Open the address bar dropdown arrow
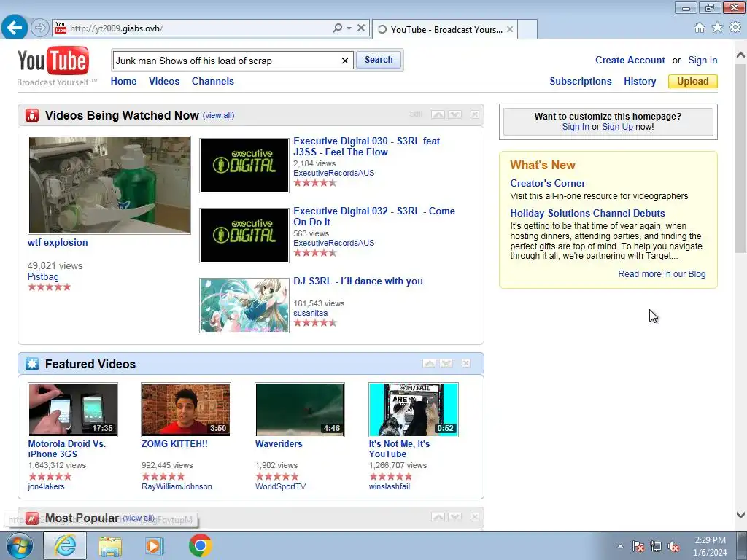The image size is (747, 560). click(x=349, y=28)
